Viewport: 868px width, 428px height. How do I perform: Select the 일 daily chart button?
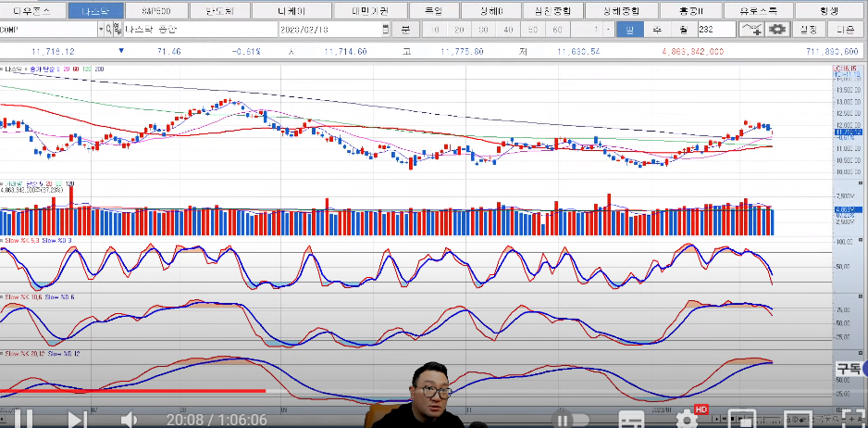tap(629, 30)
